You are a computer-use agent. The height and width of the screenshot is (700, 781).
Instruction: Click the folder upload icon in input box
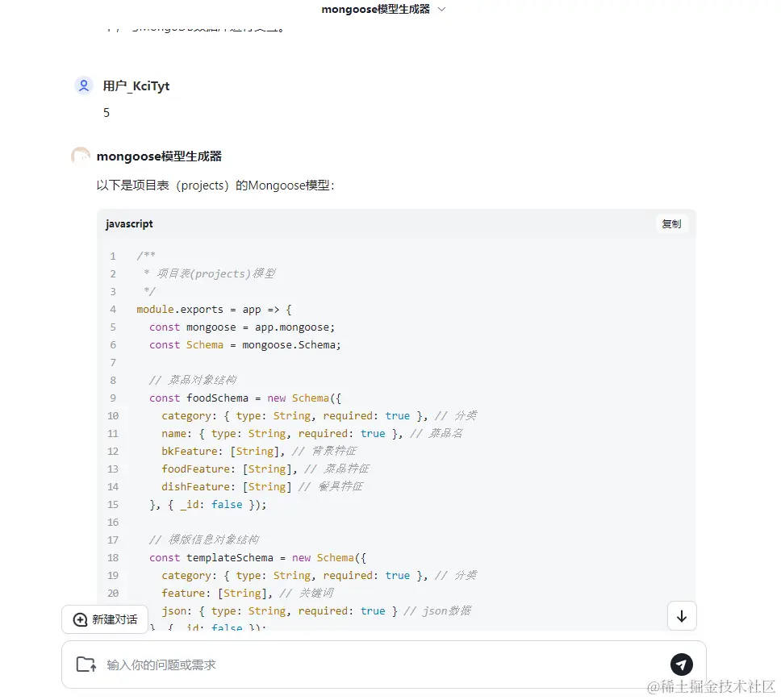pos(86,665)
